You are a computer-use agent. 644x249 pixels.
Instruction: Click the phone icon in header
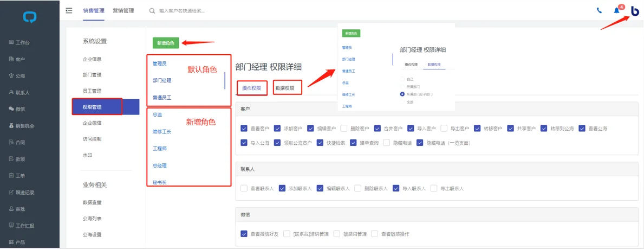(x=599, y=11)
